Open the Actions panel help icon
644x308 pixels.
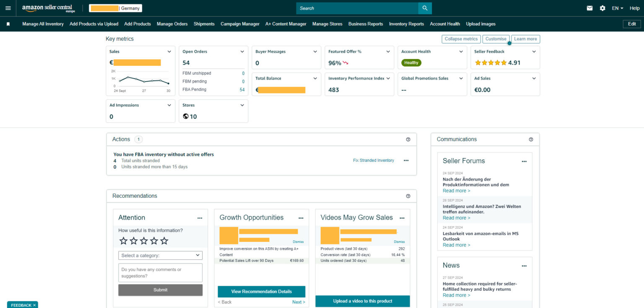tap(408, 140)
